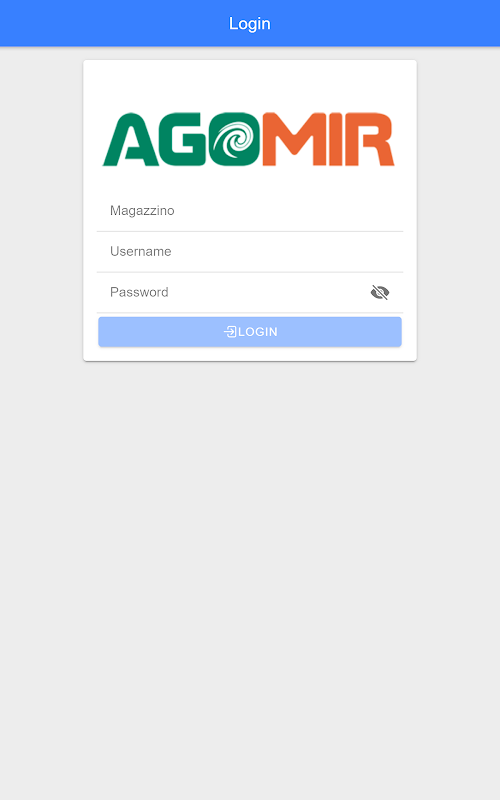This screenshot has width=500, height=800.
Task: Click the white card area above the logo
Action: click(250, 84)
